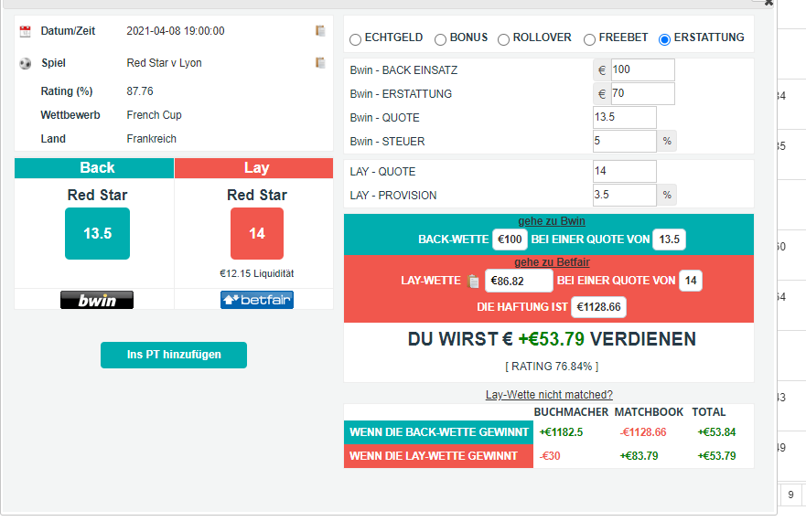This screenshot has height=532, width=806.
Task: Click the rating value 87.76
Action: [x=140, y=91]
